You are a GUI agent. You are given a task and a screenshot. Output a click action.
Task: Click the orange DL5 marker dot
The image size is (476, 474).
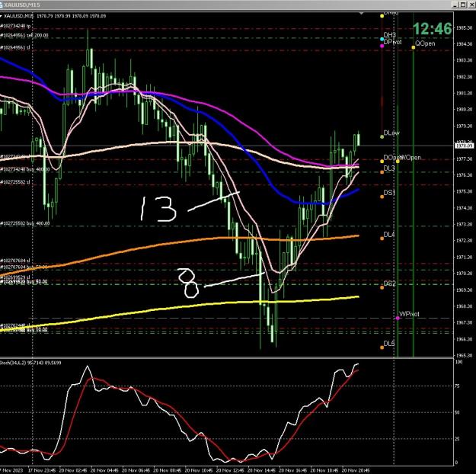click(382, 347)
